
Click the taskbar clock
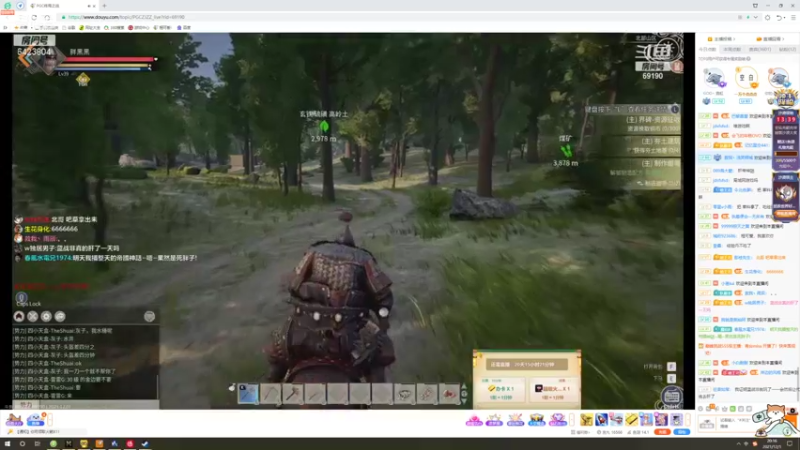[772, 444]
